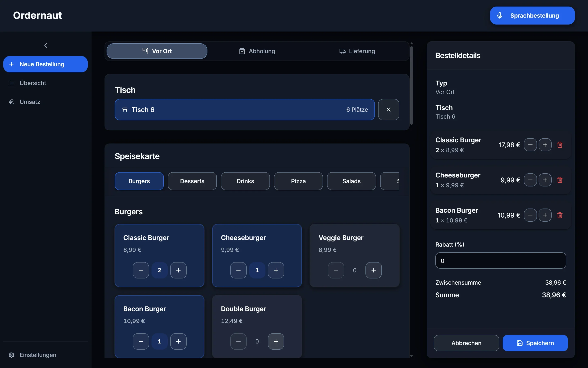Add a Veggie Burger with plus
588x368 pixels.
(374, 270)
